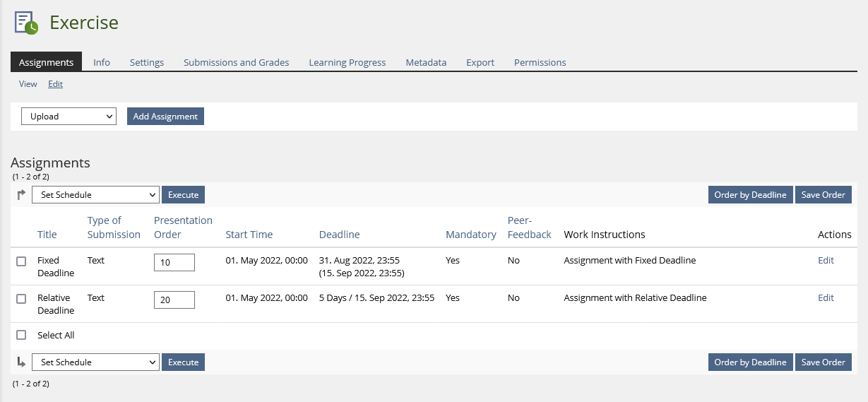Check the Select All checkbox
The image size is (868, 402).
[21, 335]
